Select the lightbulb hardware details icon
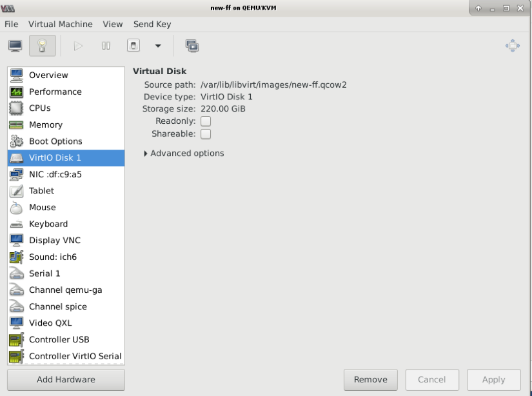532x396 pixels. tap(43, 46)
